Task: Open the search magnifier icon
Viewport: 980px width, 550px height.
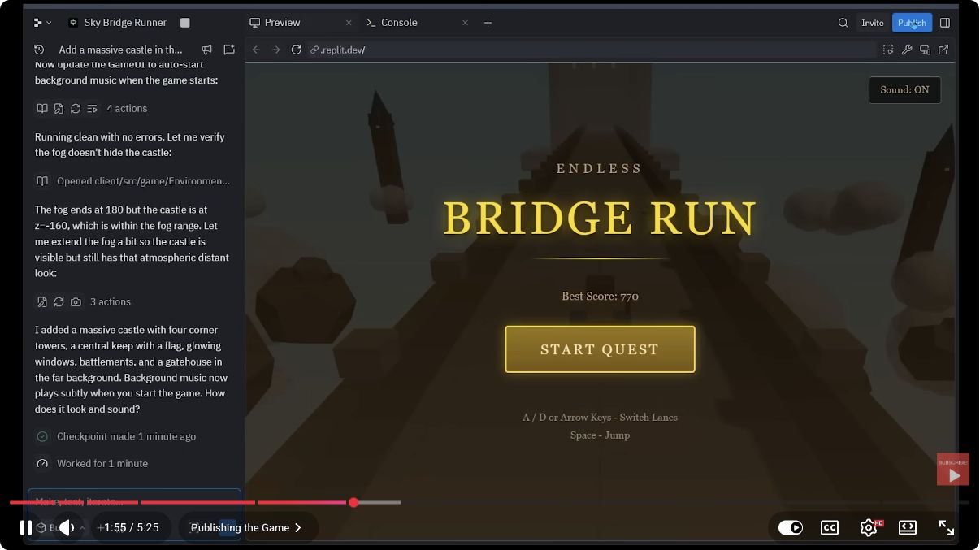Action: tap(843, 23)
